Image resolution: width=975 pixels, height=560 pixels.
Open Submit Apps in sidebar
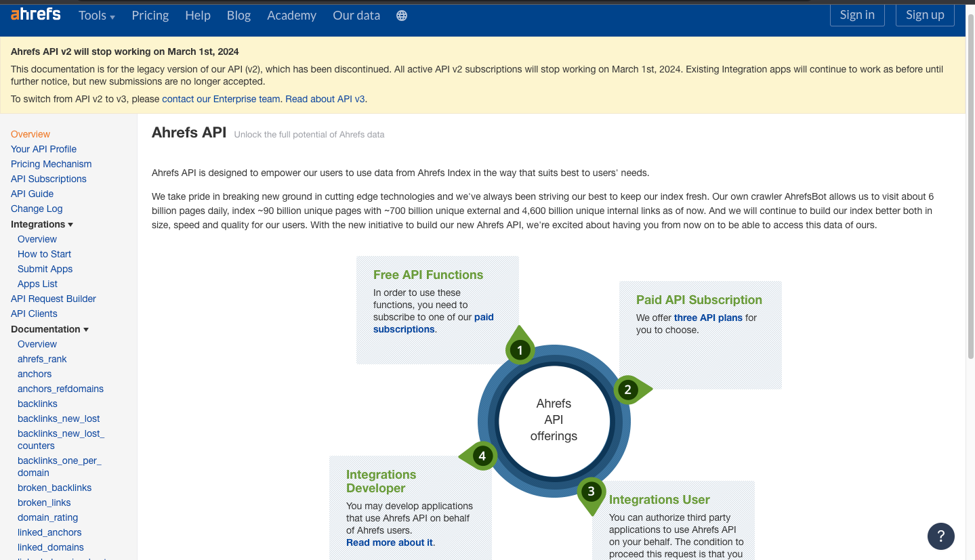pos(45,269)
